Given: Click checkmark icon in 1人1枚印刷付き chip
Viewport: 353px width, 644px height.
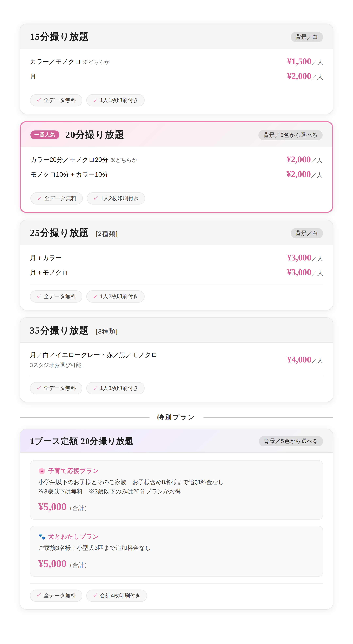Looking at the screenshot, I should (x=95, y=100).
